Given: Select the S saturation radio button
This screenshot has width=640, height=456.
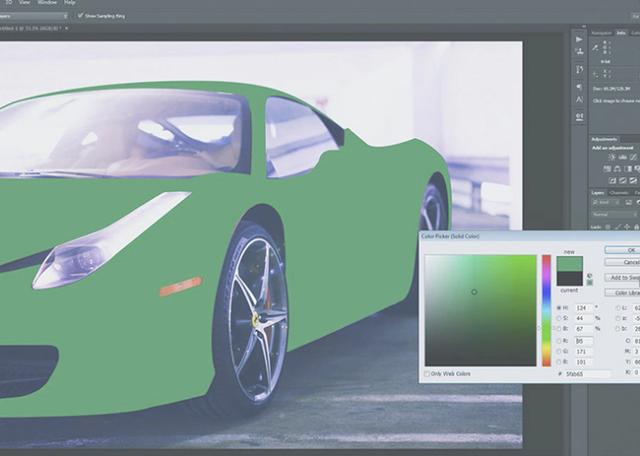Looking at the screenshot, I should click(559, 318).
